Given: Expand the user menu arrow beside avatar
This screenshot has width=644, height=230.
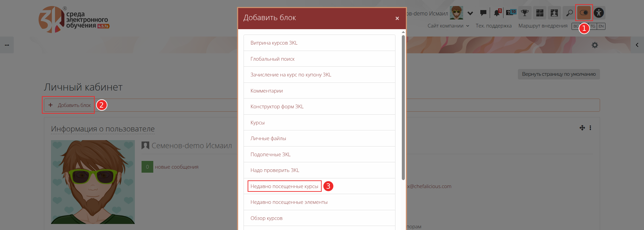Looking at the screenshot, I should coord(470,13).
